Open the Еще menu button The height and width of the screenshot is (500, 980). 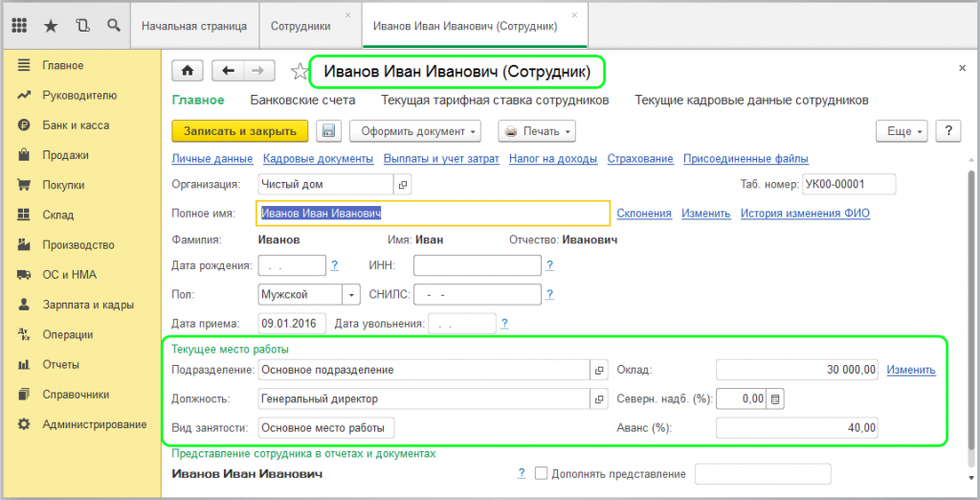tap(902, 131)
